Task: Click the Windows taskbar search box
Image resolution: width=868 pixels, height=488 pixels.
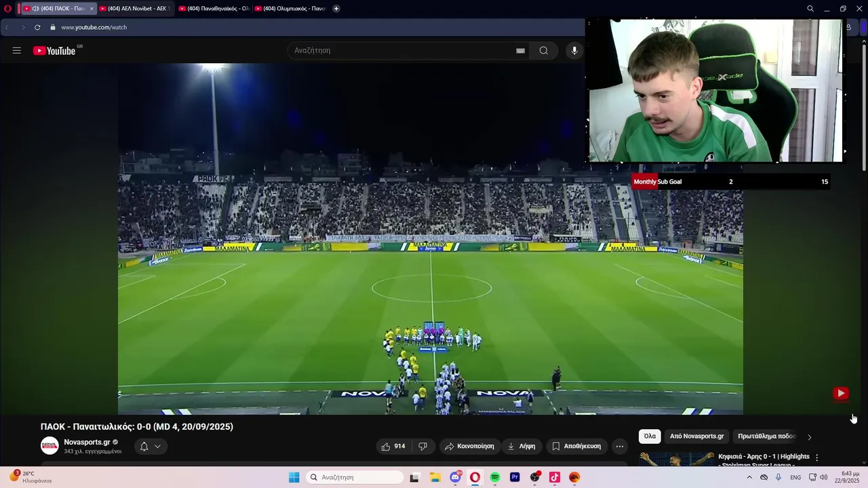Action: click(x=355, y=477)
